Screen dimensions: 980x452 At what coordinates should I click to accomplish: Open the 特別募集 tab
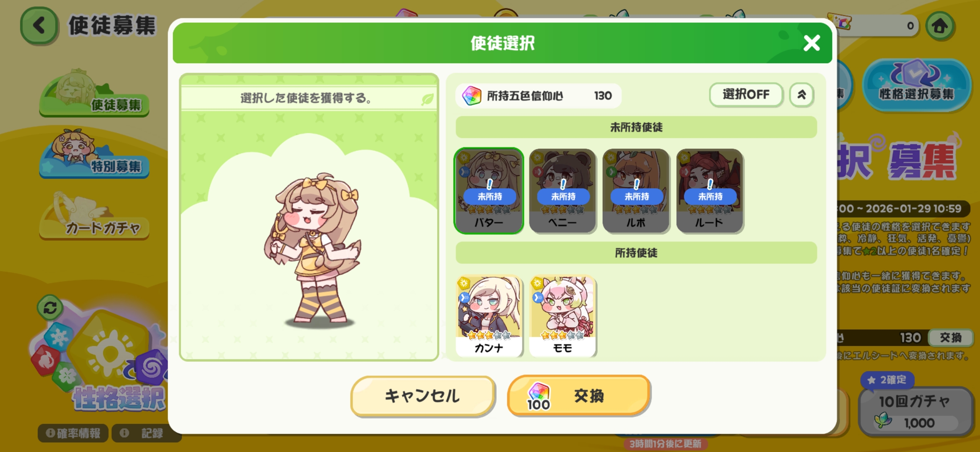point(94,155)
